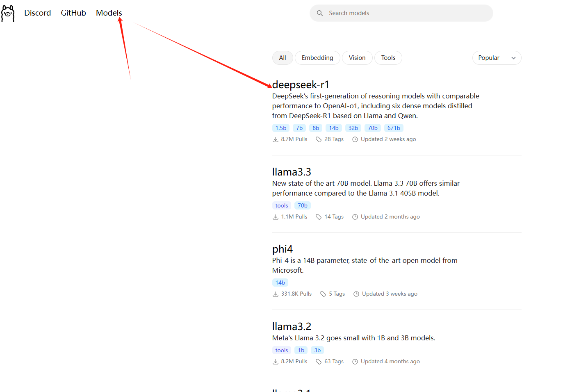Click the Updated 2 months ago text
Viewport: 588px width, 392px height.
tap(390, 217)
